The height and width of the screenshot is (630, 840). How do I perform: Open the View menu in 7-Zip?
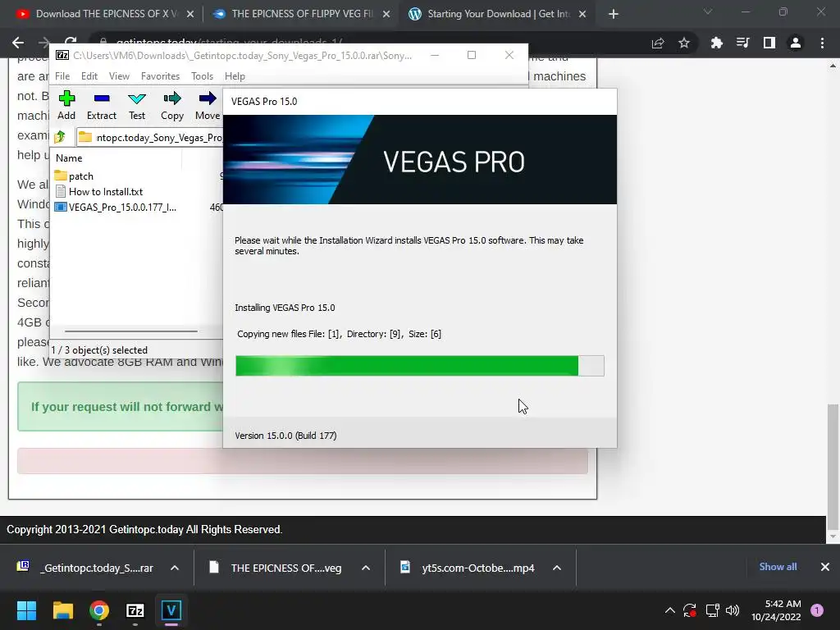(119, 76)
